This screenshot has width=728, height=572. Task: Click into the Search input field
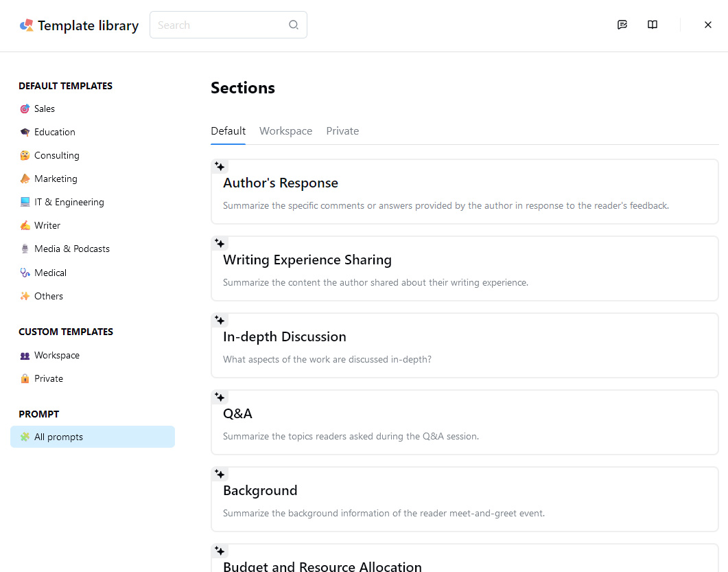pos(228,25)
